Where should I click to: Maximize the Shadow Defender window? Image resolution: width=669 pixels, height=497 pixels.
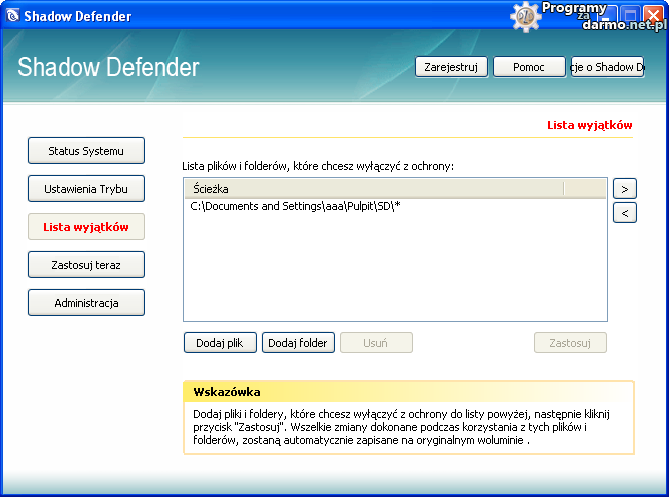631,15
